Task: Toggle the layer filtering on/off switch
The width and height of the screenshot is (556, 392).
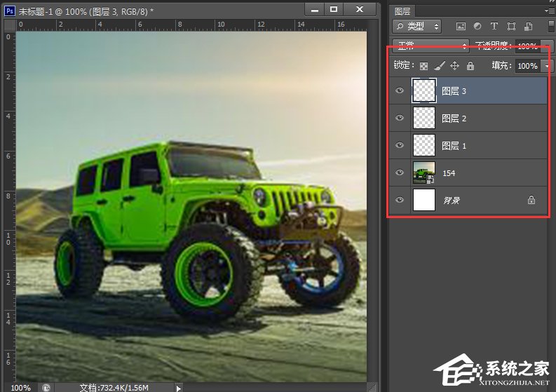Action: point(551,26)
